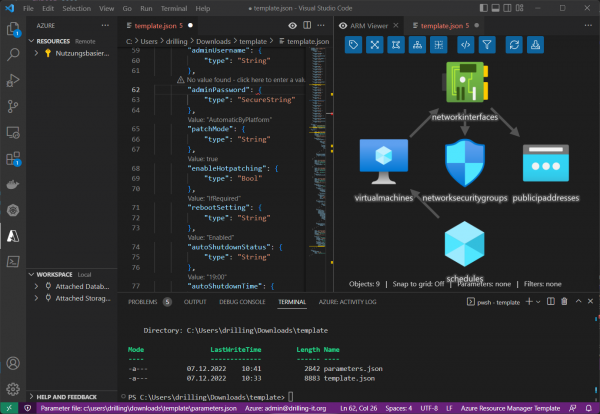Click ARM Viewer export PNG button

click(535, 45)
